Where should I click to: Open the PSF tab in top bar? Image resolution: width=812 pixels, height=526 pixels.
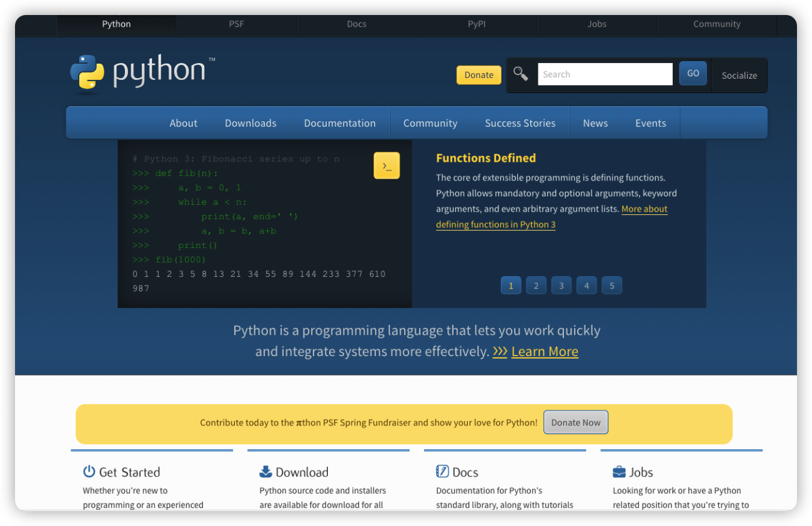(x=237, y=24)
